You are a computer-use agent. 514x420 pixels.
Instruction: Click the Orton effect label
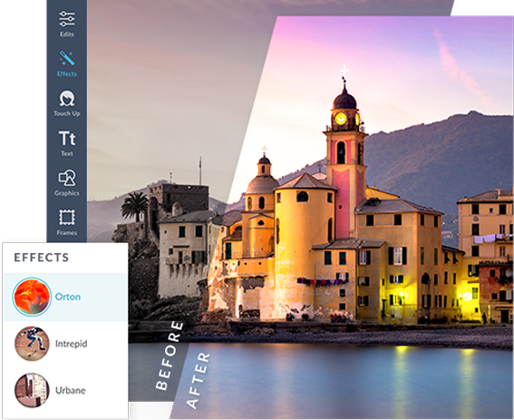click(68, 297)
